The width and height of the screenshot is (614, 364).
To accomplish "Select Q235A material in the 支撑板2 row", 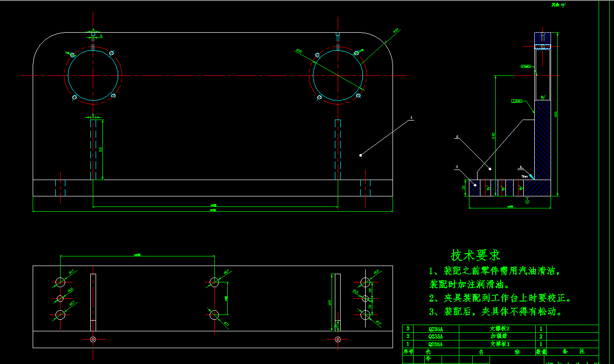I will point(436,329).
